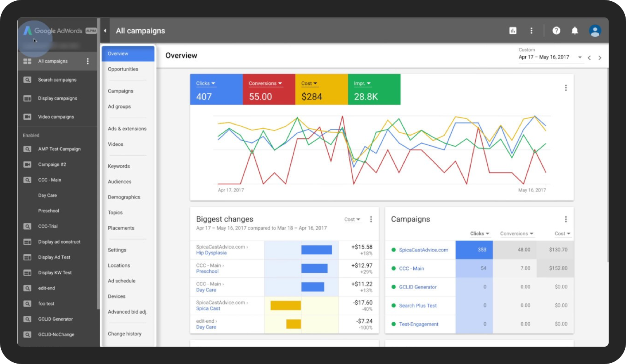Click the Display ad construct icon

(27, 242)
